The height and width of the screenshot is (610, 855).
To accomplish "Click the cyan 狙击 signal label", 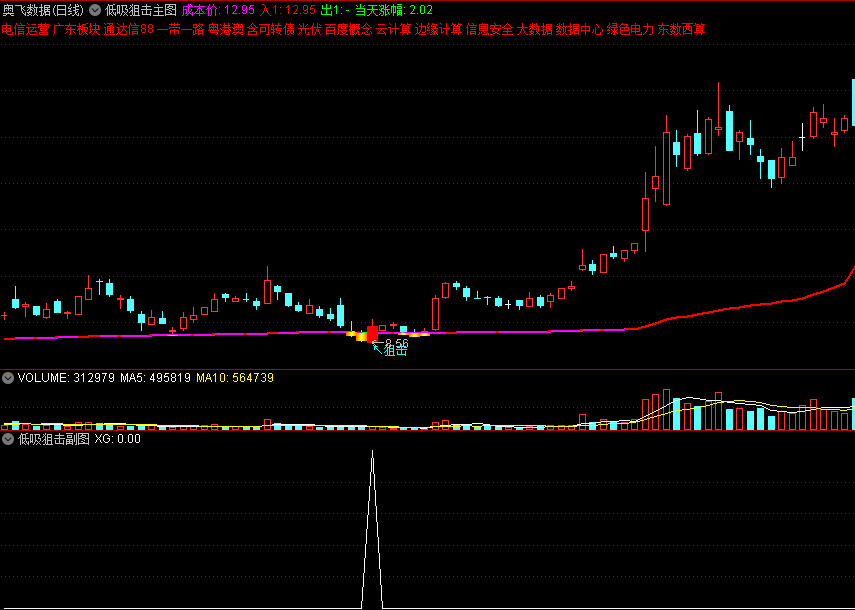I will click(395, 351).
